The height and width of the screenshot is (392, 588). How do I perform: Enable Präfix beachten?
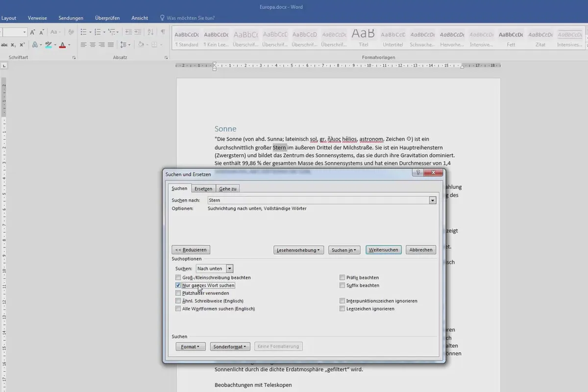pyautogui.click(x=342, y=277)
